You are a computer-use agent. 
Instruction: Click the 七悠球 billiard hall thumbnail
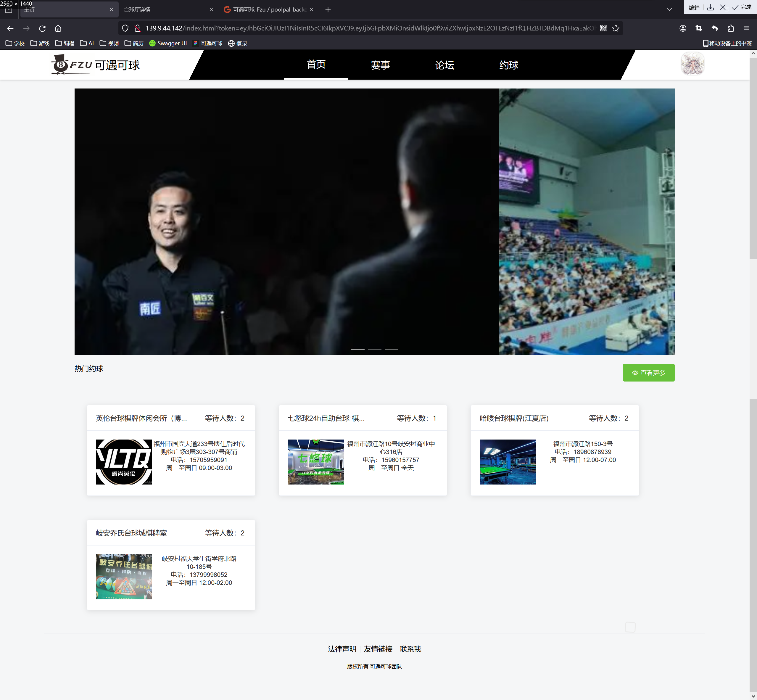[315, 462]
